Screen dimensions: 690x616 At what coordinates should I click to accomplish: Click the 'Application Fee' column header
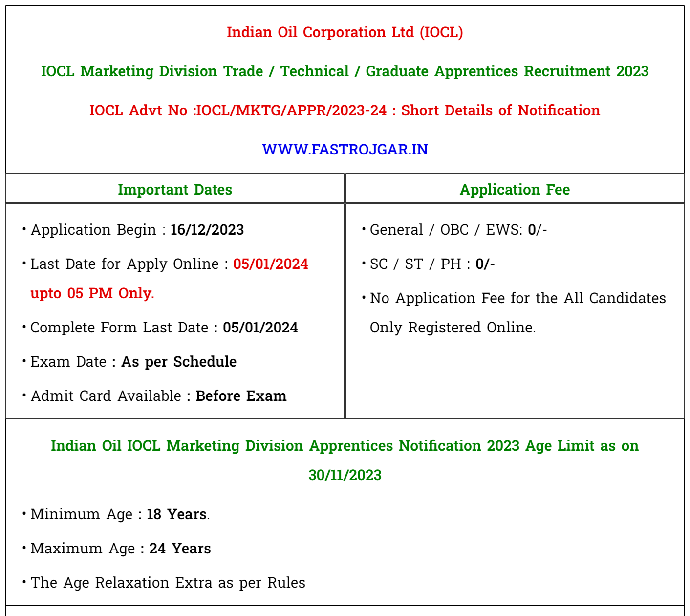tap(515, 190)
